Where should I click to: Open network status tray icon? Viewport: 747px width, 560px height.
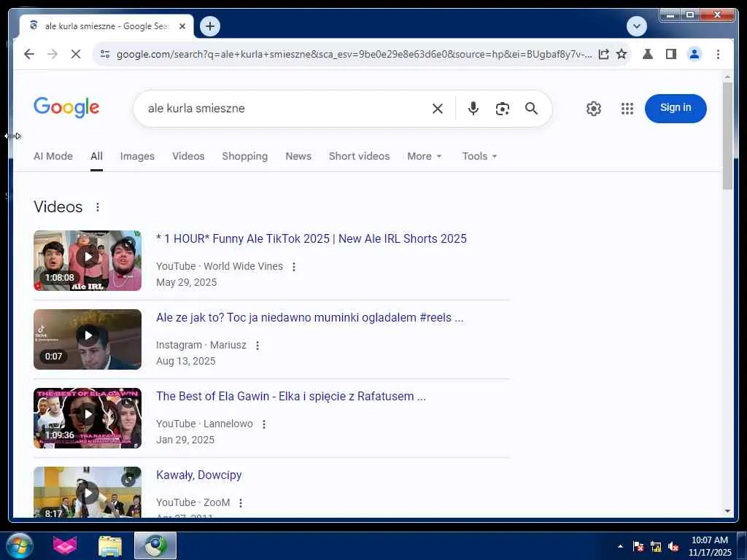656,547
